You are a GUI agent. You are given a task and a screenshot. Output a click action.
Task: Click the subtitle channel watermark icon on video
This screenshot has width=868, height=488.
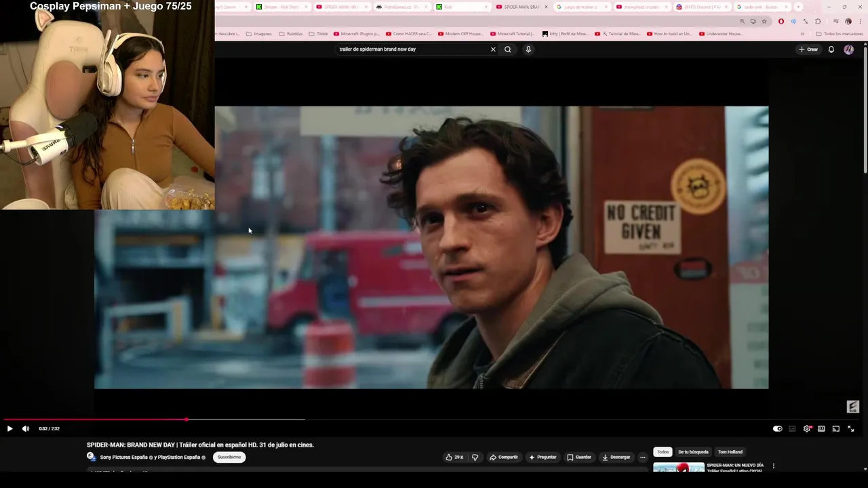point(853,407)
